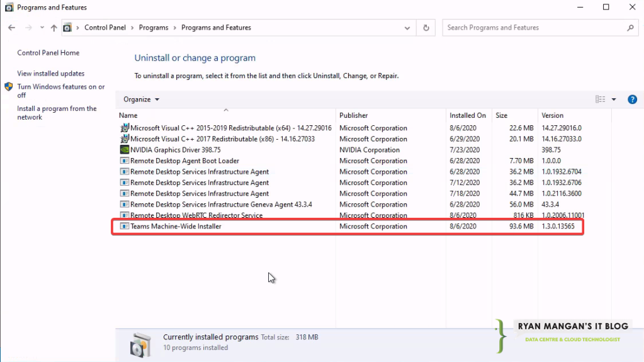The image size is (644, 362).
Task: Click the Teams Machine-Wide Installer icon
Action: [125, 226]
